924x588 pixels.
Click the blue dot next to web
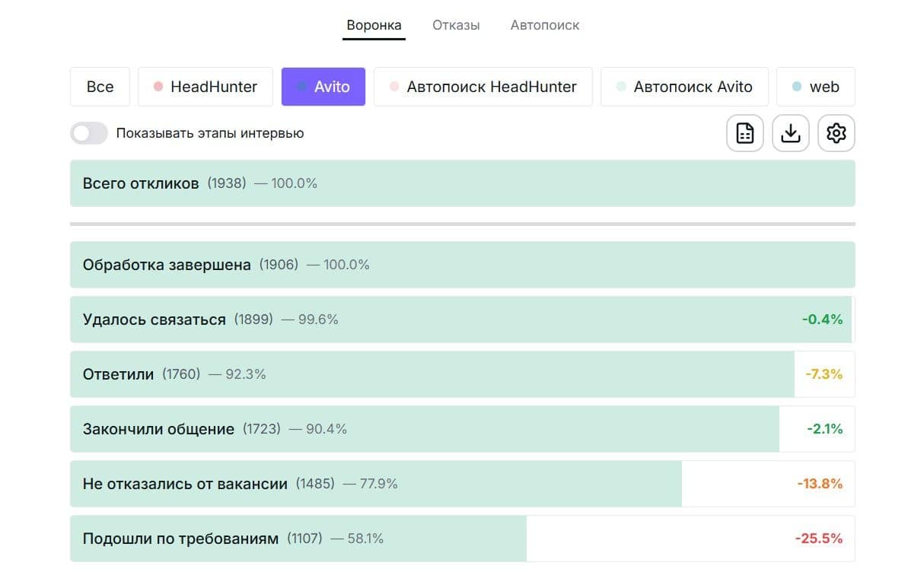[797, 87]
